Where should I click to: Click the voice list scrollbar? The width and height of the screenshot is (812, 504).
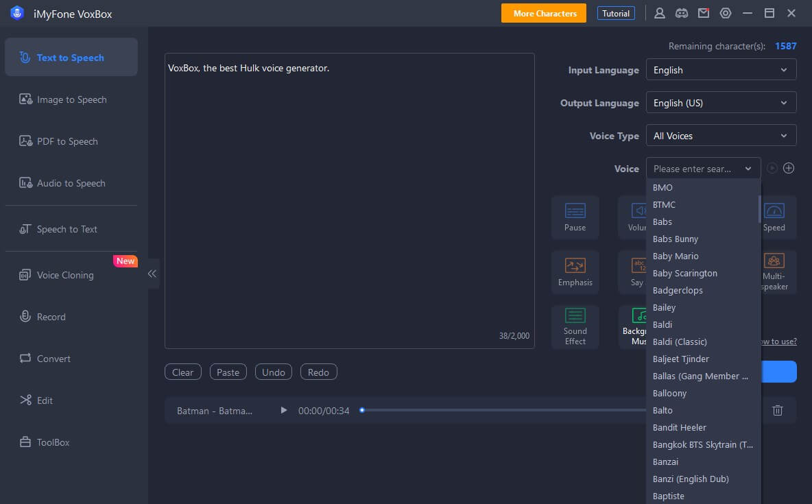(759, 208)
